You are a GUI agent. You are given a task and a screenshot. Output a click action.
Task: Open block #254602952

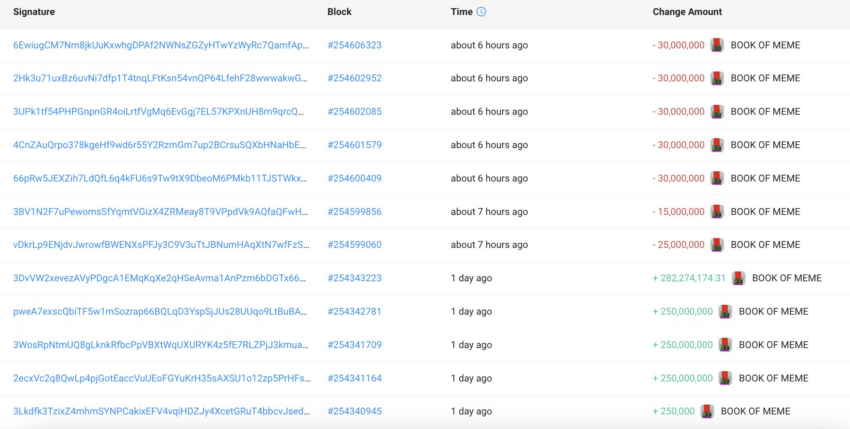click(355, 78)
